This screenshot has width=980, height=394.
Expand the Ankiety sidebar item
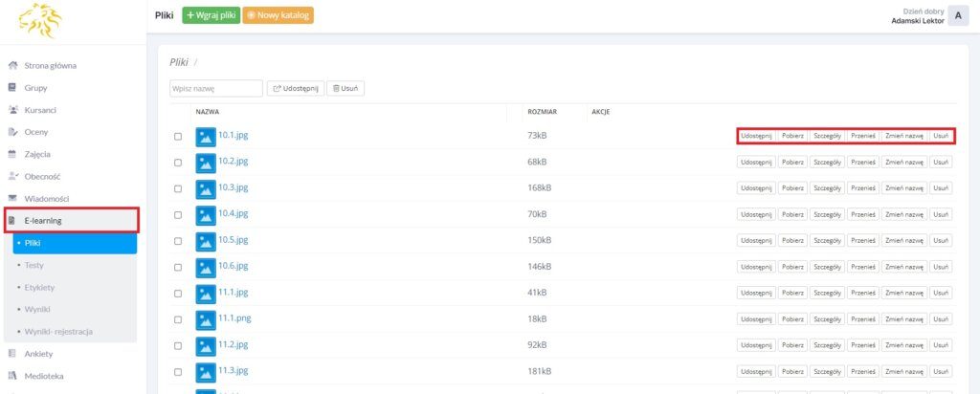click(x=39, y=354)
